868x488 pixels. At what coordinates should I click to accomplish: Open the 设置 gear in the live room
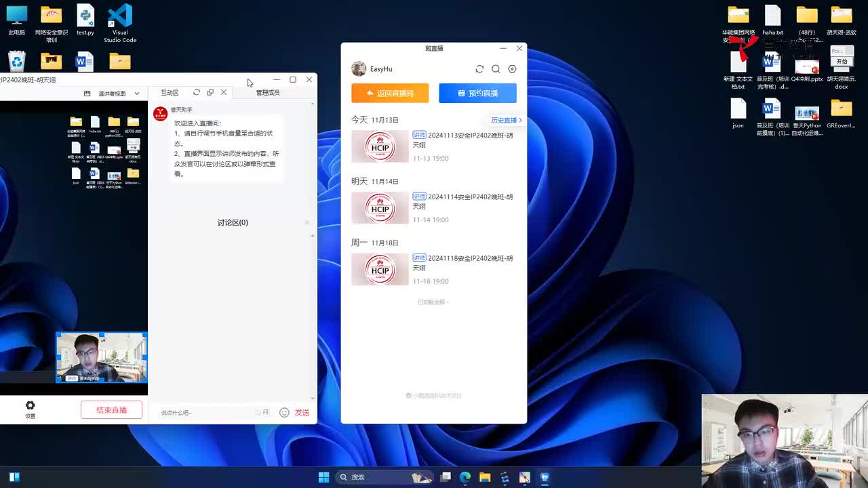pos(30,409)
